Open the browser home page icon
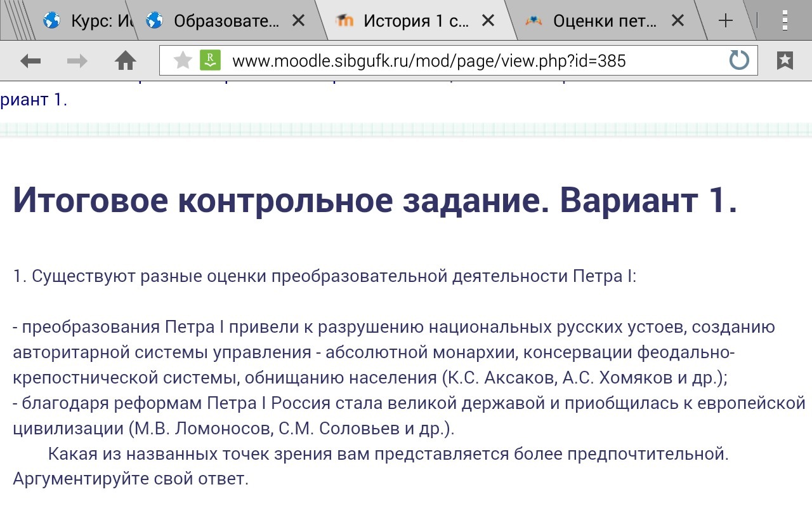812x508 pixels. click(x=126, y=61)
